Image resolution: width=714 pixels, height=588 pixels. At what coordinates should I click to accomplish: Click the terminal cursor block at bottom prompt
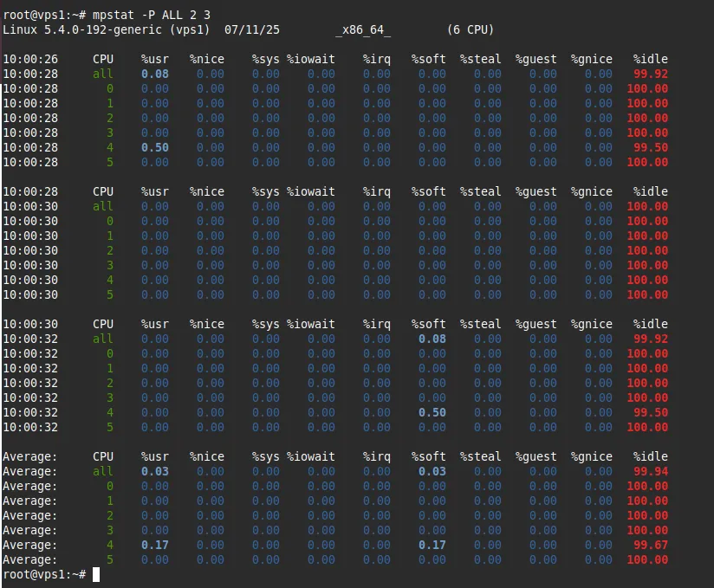[x=96, y=574]
